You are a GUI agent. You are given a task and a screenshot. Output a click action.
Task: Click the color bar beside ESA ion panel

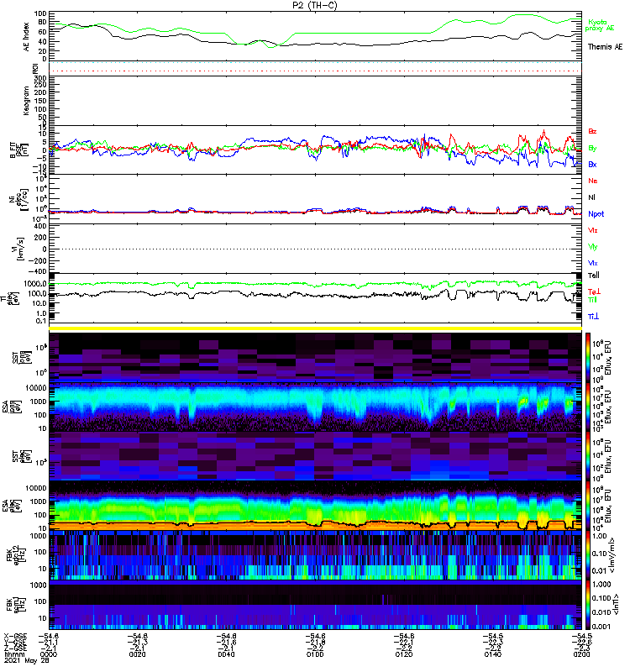(588, 407)
